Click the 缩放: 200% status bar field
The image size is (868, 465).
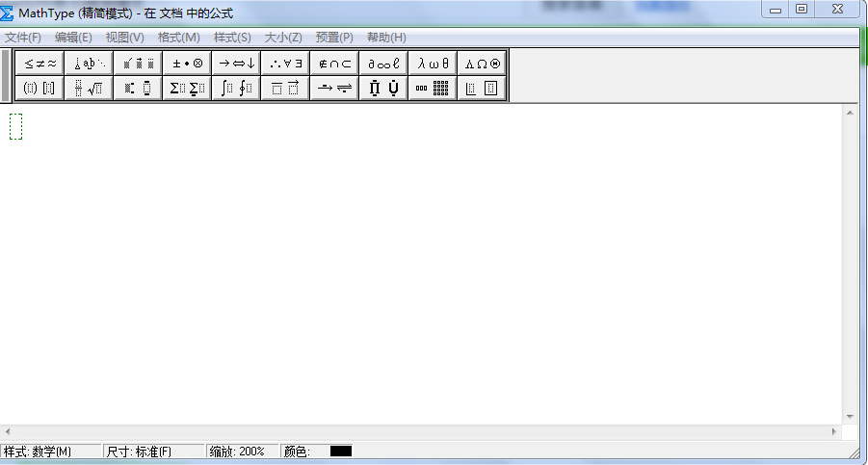coord(241,452)
